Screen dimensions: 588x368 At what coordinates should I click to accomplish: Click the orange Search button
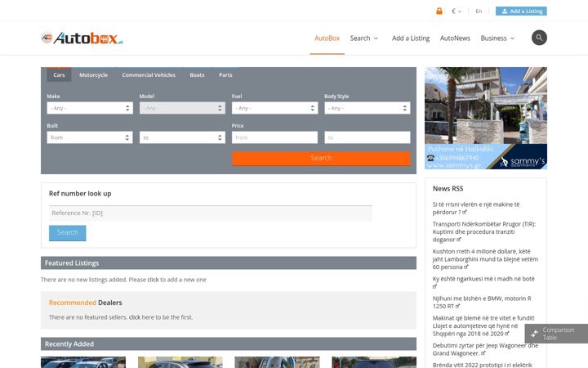[321, 158]
